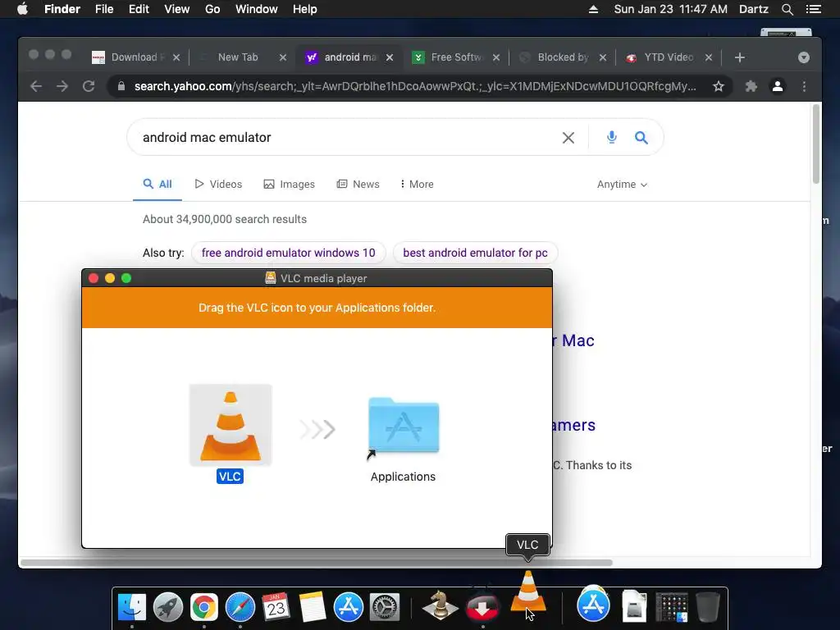Filter results by Images
Viewport: 840px width, 630px height.
(290, 185)
